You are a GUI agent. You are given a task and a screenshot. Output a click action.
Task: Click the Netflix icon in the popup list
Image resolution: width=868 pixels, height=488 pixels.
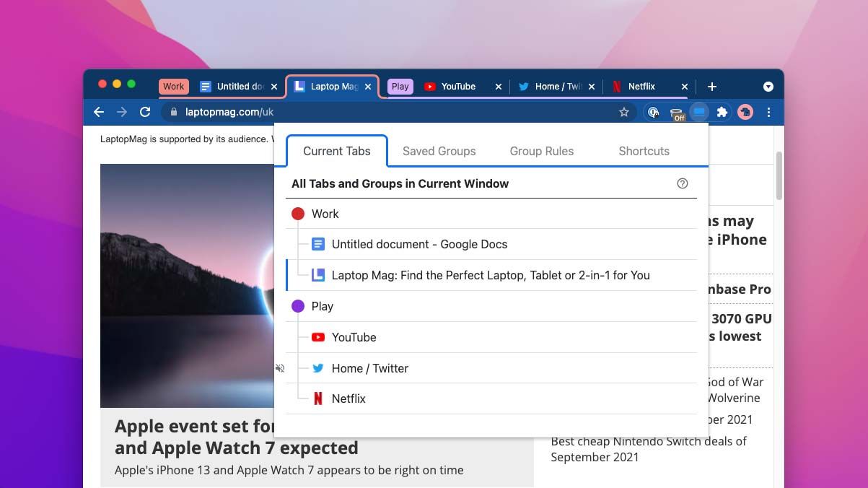tap(318, 398)
